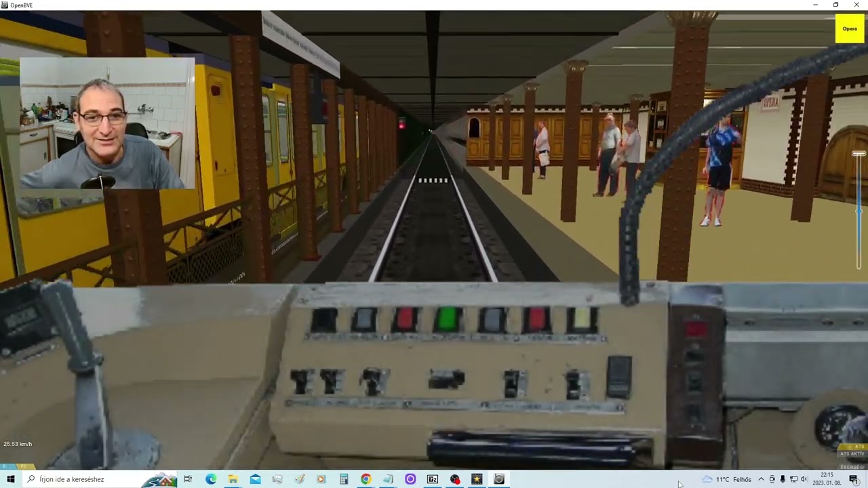Screen dimensions: 868x488
Task: Click the yellow Opera station badge
Action: click(850, 28)
